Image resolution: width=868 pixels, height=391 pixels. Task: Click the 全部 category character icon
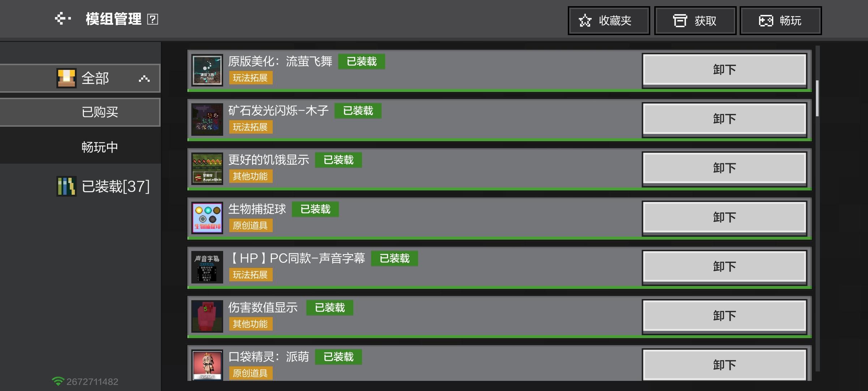[66, 78]
